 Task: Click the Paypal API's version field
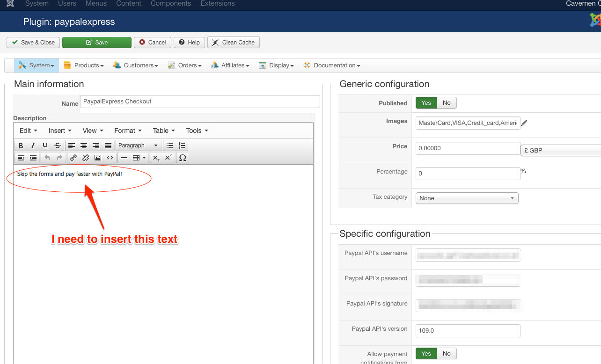(468, 331)
